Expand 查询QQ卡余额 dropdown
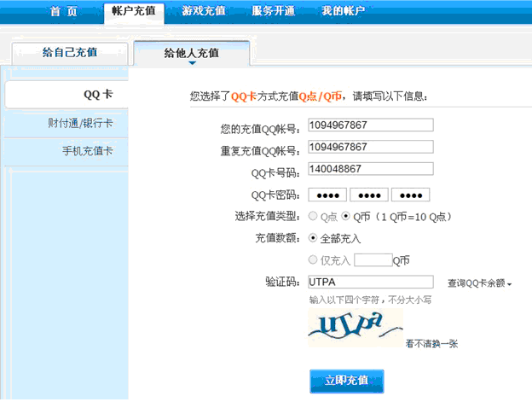Image resolution: width=532 pixels, height=402 pixels. coord(479,283)
